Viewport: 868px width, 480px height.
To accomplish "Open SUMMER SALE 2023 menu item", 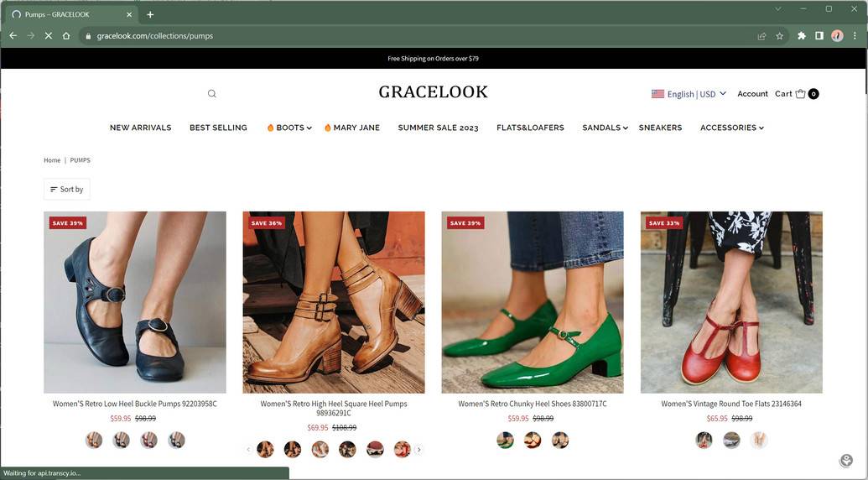I will pos(438,128).
